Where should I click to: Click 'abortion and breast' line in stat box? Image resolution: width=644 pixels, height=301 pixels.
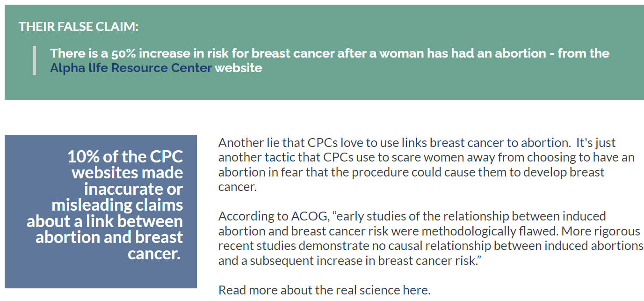109,237
